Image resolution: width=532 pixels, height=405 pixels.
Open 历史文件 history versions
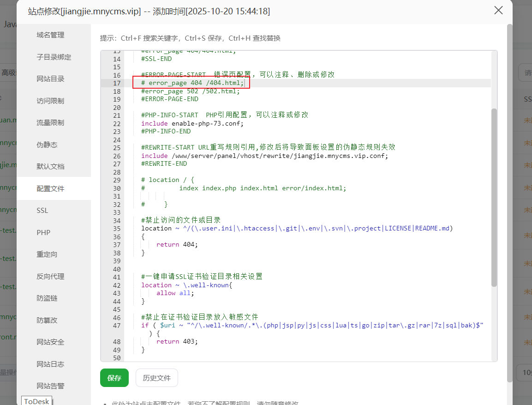pos(156,378)
